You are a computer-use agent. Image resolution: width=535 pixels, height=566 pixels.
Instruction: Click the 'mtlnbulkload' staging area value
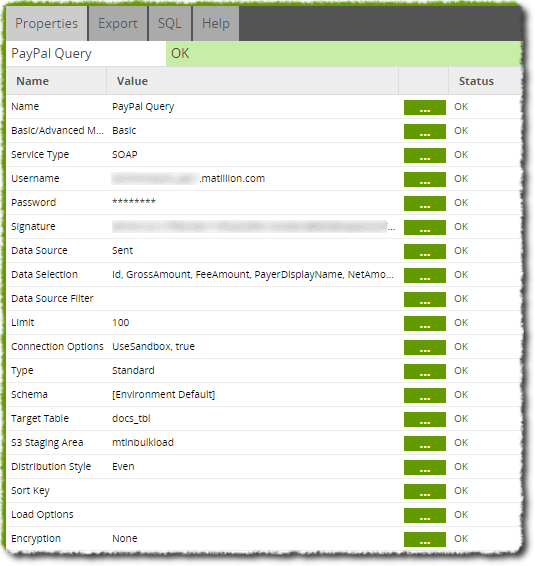(143, 443)
